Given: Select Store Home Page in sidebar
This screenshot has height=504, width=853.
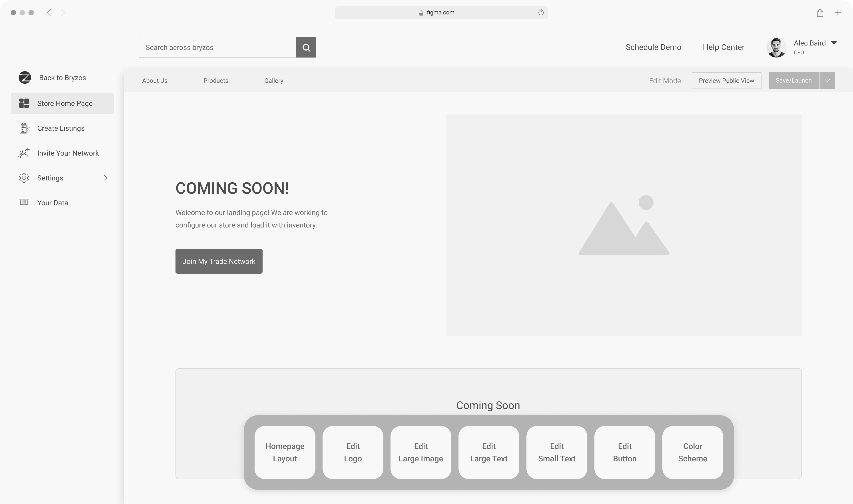Looking at the screenshot, I should tap(62, 103).
